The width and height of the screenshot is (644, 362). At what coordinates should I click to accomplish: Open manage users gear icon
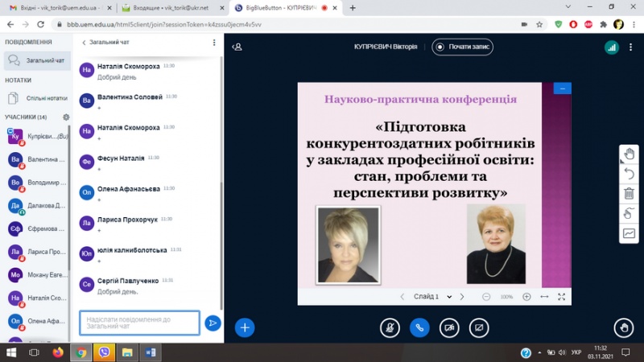tap(66, 117)
